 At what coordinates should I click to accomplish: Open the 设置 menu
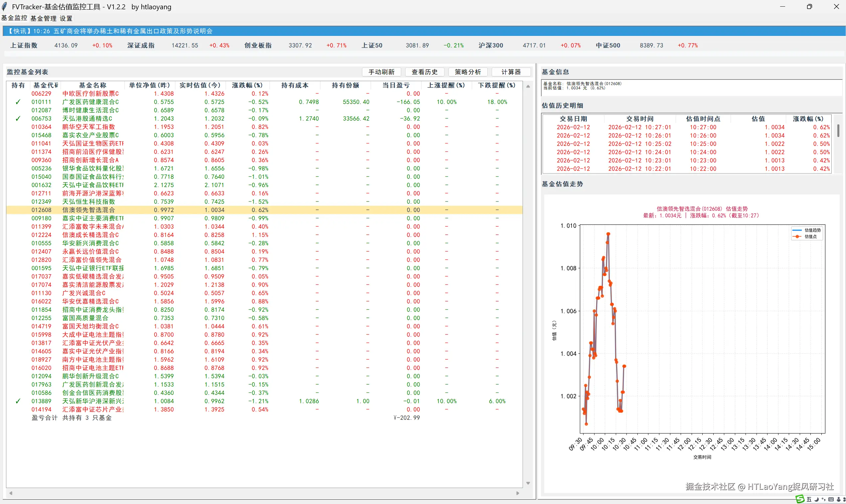pos(66,18)
